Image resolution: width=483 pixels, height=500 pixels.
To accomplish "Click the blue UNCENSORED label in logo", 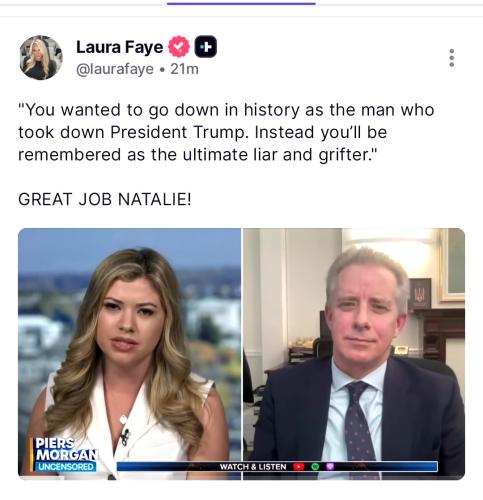I will click(66, 467).
